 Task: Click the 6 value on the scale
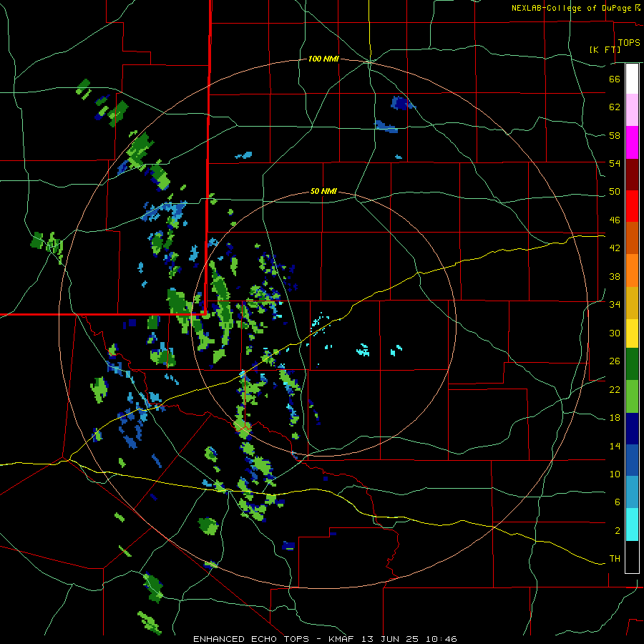pyautogui.click(x=618, y=502)
